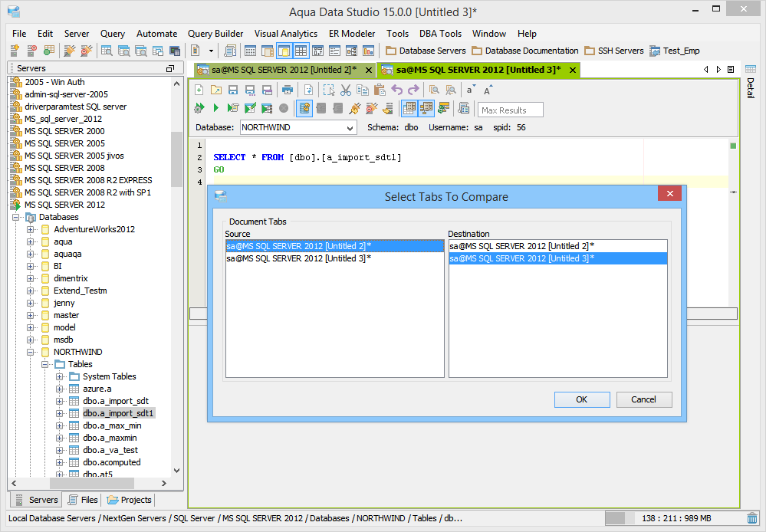Open the ER Modeler menu
The height and width of the screenshot is (532, 766).
(352, 34)
